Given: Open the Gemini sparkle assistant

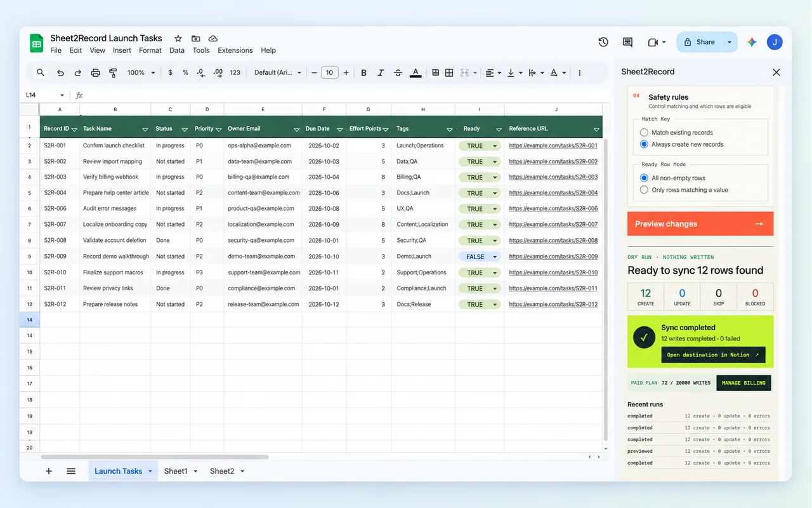Looking at the screenshot, I should coord(752,42).
